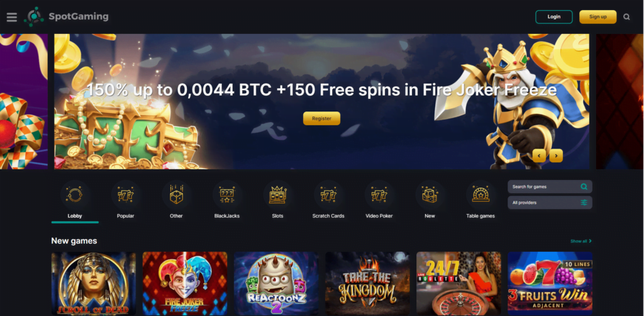Open the header search magnifier icon

click(x=626, y=17)
